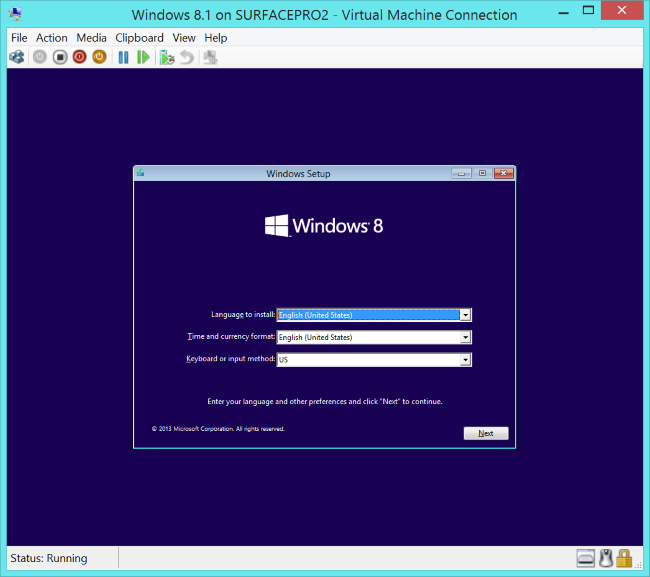The image size is (650, 577).
Task: Click the Windows Setup title bar
Action: (298, 173)
